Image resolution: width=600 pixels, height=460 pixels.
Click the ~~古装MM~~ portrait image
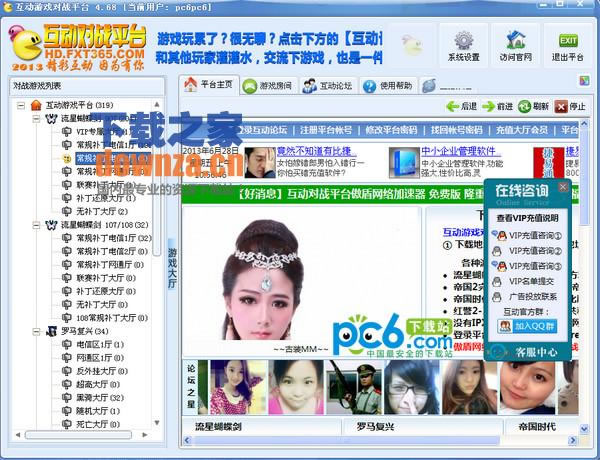coord(263,279)
